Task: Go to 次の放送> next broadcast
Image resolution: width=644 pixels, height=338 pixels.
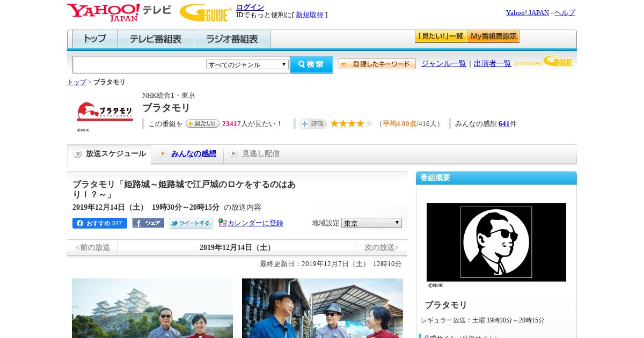Action: [382, 247]
